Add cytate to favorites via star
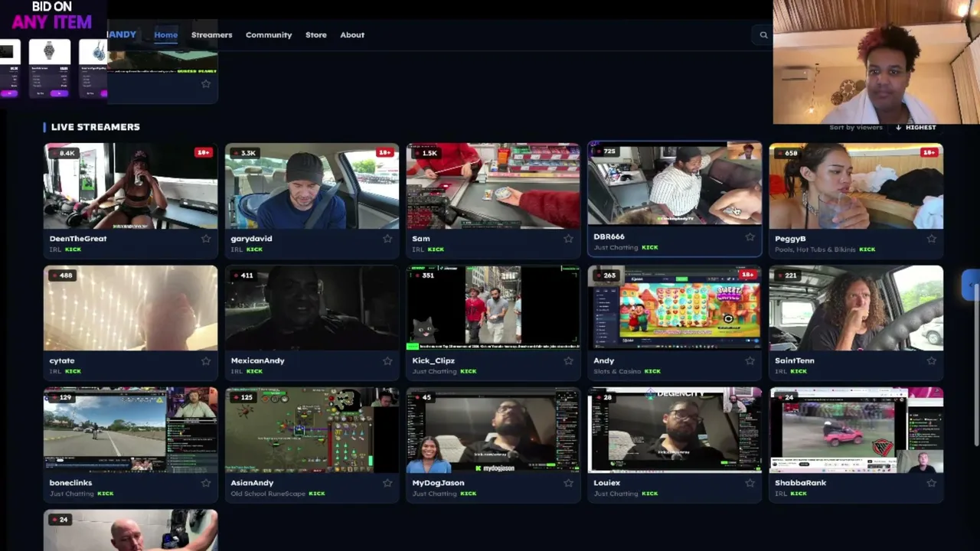Viewport: 980px width, 551px height. tap(206, 360)
